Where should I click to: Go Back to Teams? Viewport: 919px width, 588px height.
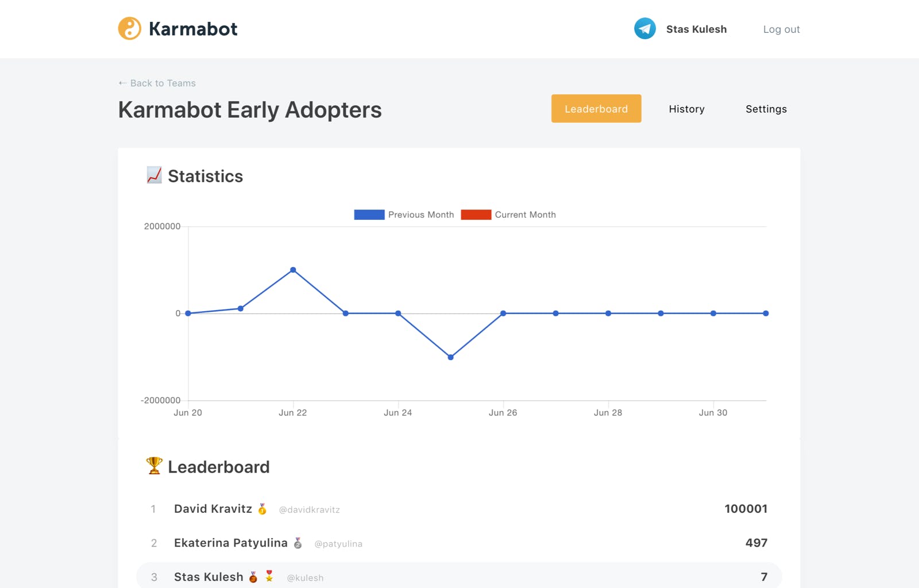(x=163, y=83)
